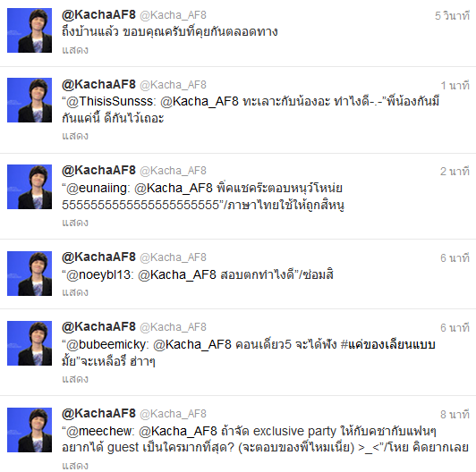Show details of the bubeemicky tweet
Image resolution: width=476 pixels, height=472 pixels.
(75, 379)
